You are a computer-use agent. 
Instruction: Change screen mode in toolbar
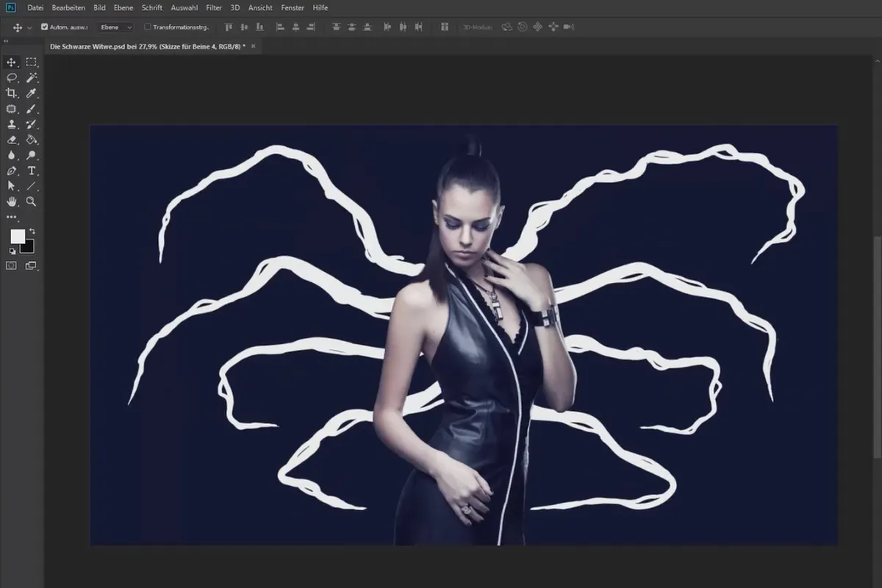[32, 265]
